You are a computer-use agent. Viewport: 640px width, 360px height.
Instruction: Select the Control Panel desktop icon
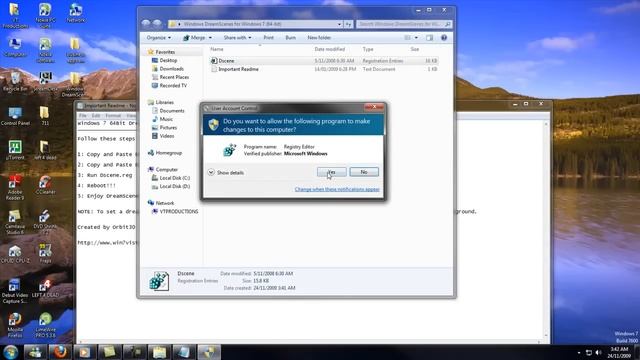[15, 116]
